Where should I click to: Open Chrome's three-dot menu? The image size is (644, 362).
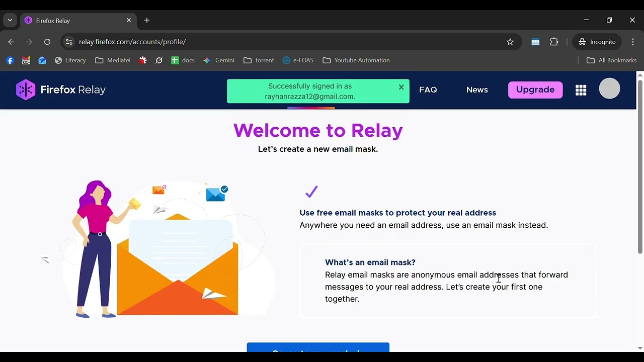pos(633,42)
